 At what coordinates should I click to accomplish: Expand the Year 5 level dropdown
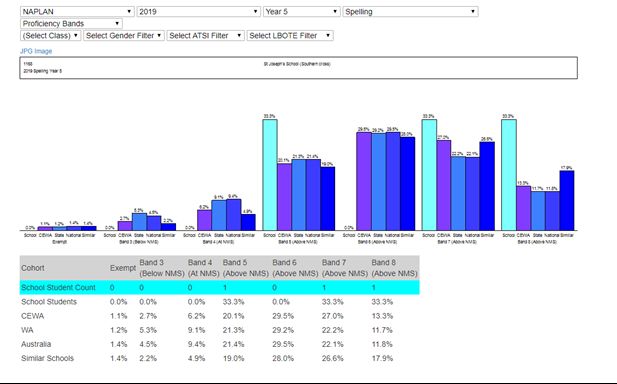(x=302, y=11)
